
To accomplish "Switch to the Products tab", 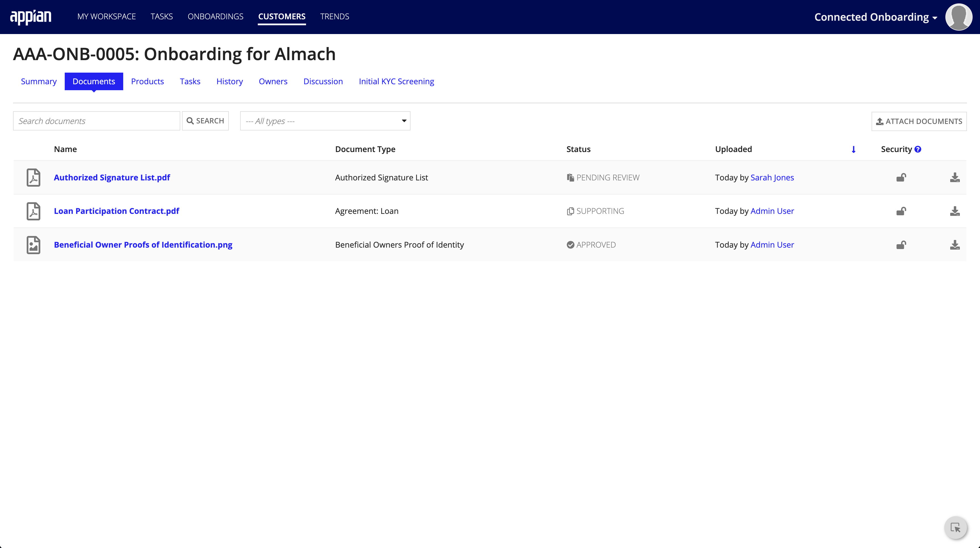I will click(148, 81).
